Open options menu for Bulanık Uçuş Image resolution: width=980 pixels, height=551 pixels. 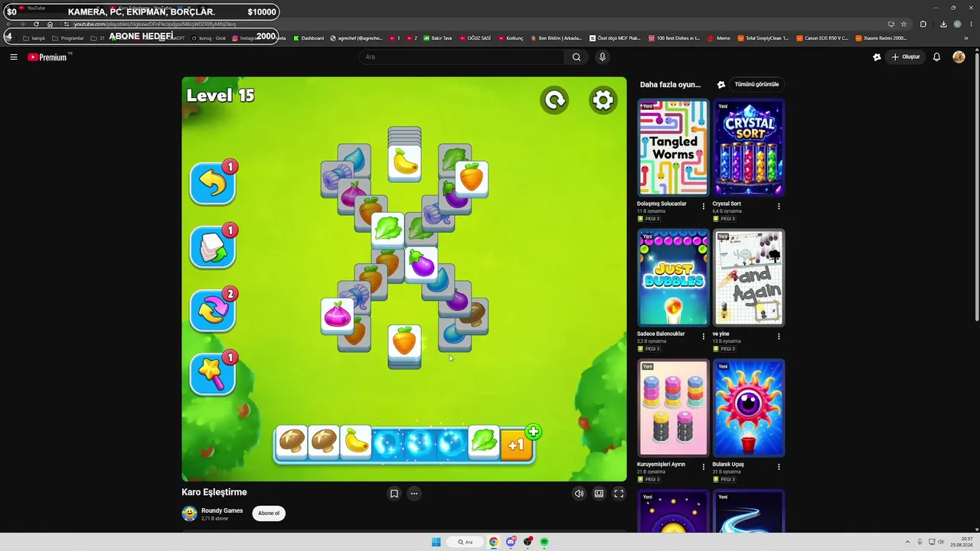779,467
